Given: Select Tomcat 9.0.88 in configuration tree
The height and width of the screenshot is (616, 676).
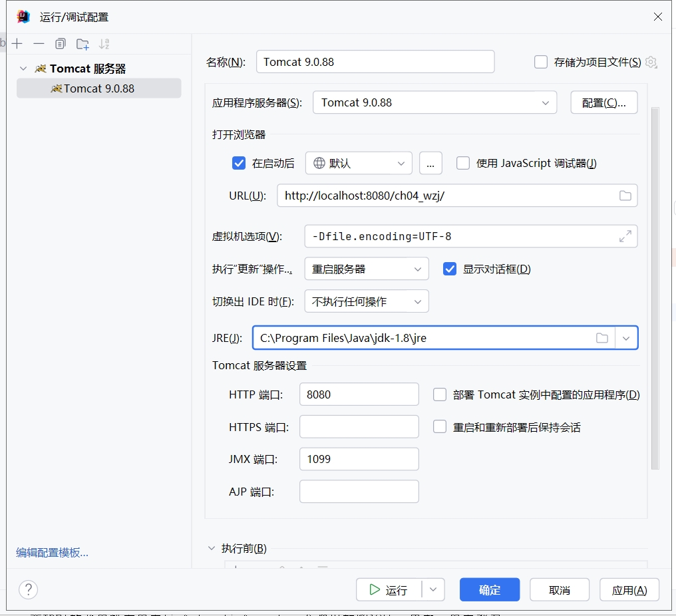Looking at the screenshot, I should point(98,88).
